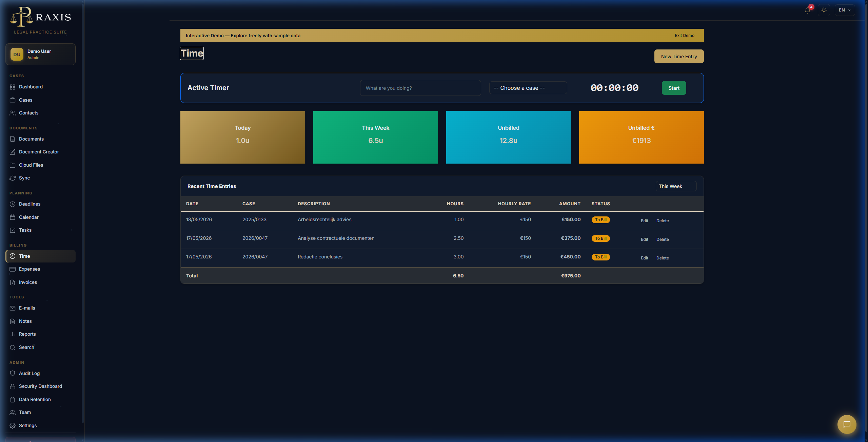This screenshot has width=868, height=442.
Task: Click the New Time Entry button
Action: coord(679,57)
